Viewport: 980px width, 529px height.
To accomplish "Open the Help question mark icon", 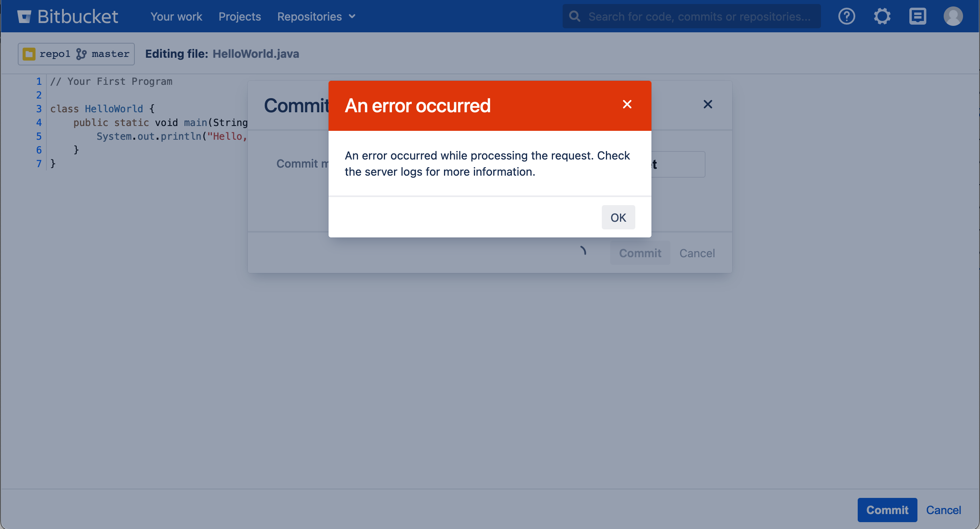I will coord(846,17).
